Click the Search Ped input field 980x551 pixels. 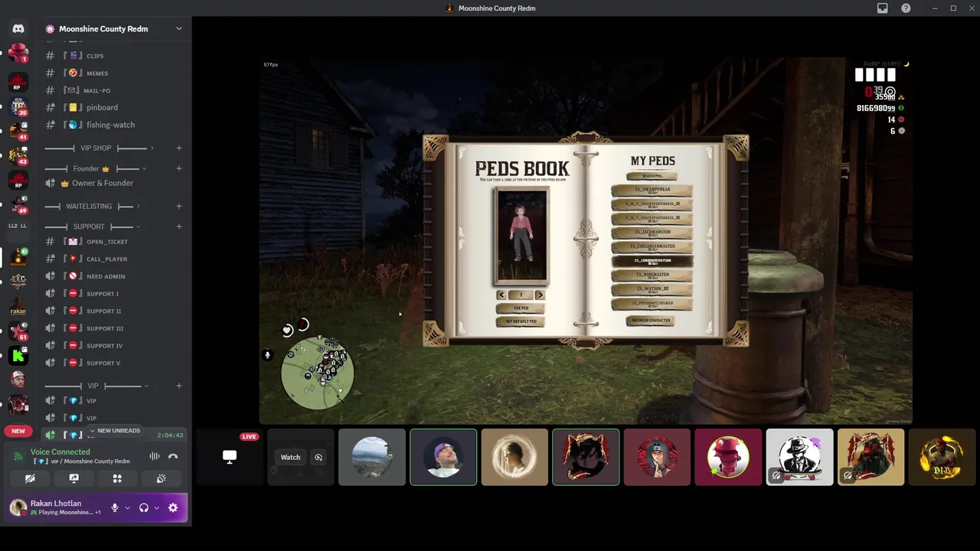[652, 176]
